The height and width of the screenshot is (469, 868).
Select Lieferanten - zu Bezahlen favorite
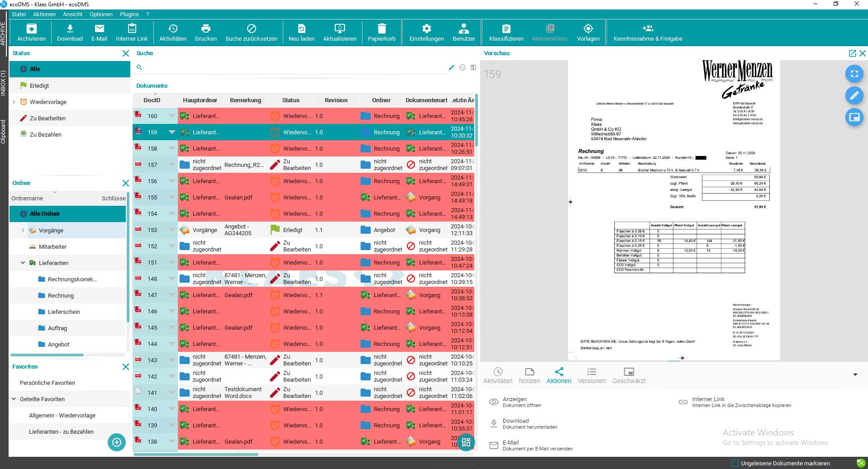pyautogui.click(x=61, y=431)
